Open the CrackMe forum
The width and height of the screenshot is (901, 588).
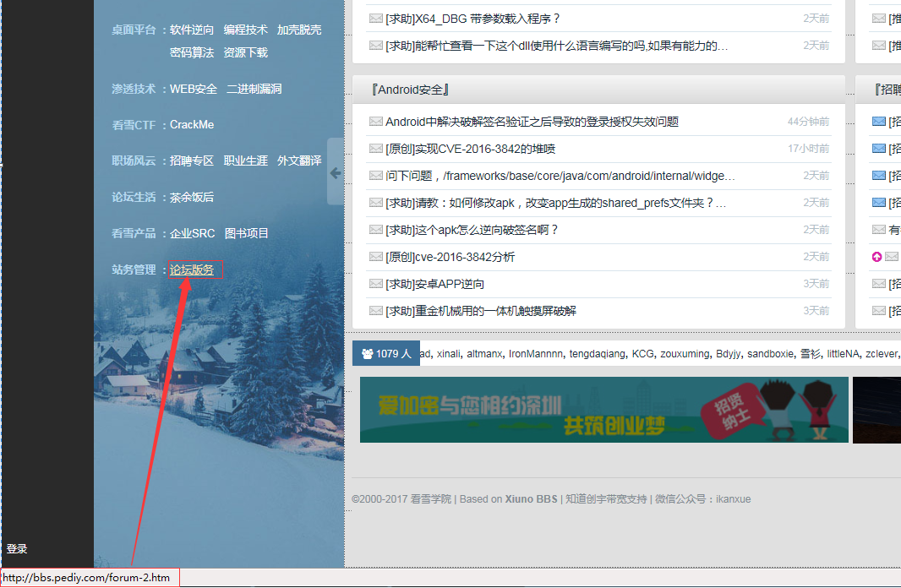point(192,124)
